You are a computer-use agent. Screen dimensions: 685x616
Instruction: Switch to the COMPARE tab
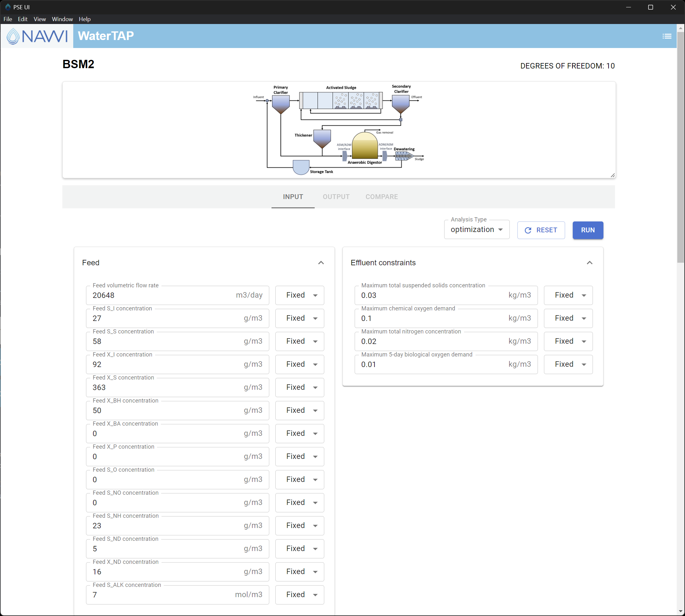[x=382, y=197]
